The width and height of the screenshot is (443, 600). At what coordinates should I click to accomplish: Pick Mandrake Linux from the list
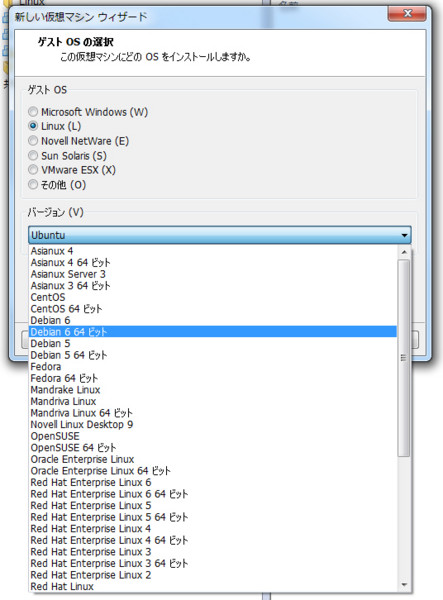tap(213, 390)
